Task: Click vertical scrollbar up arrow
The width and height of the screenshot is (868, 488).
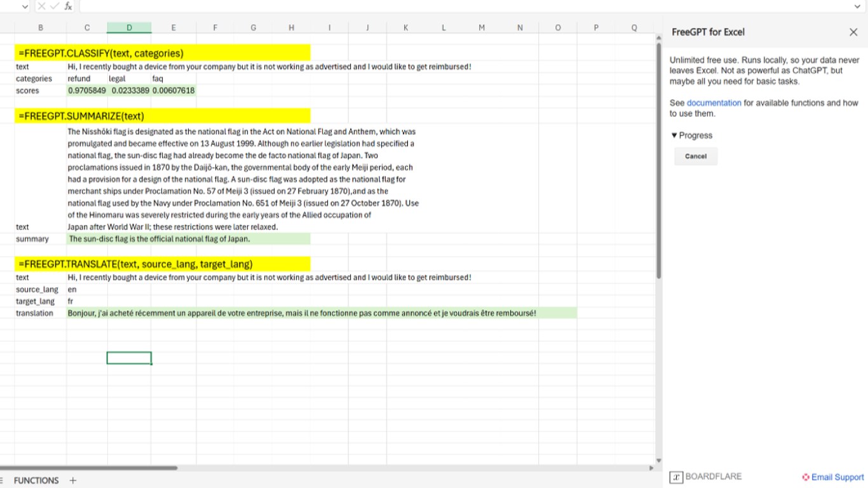Action: [658, 39]
